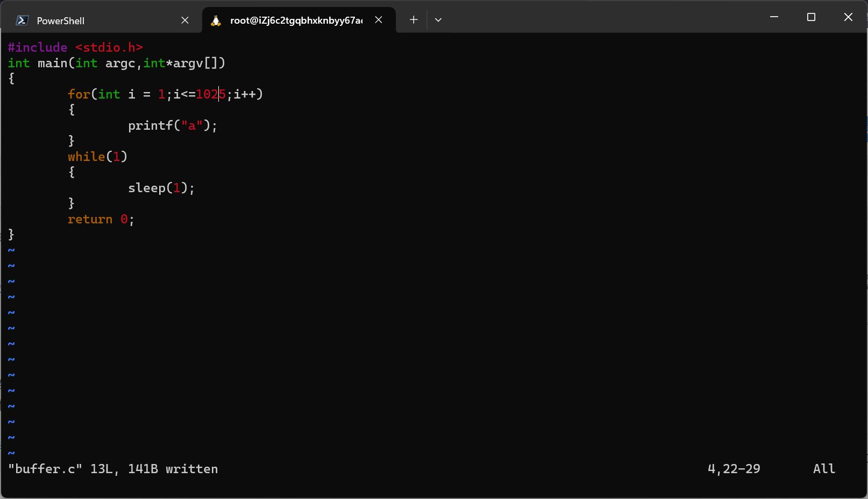Click the number 1025 in the for loop

point(210,94)
